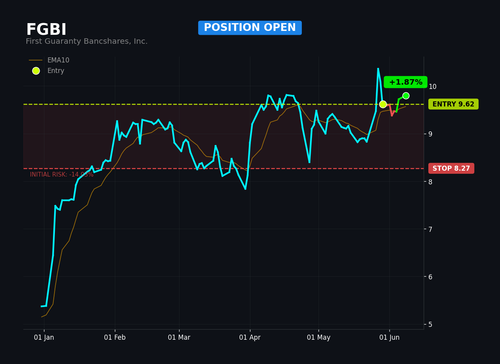
Task: Click the 9 price axis label
Action: tap(430, 134)
